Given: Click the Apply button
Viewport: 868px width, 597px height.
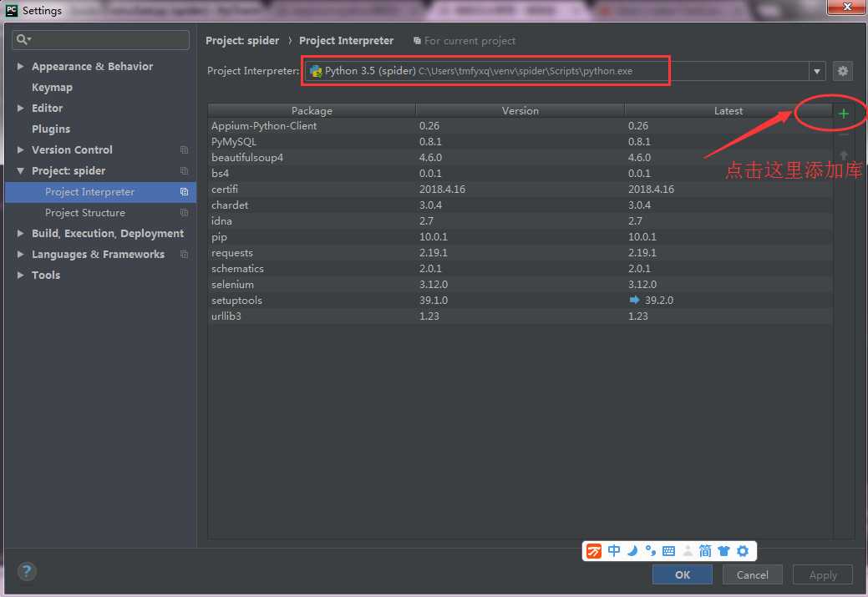Looking at the screenshot, I should [x=823, y=574].
